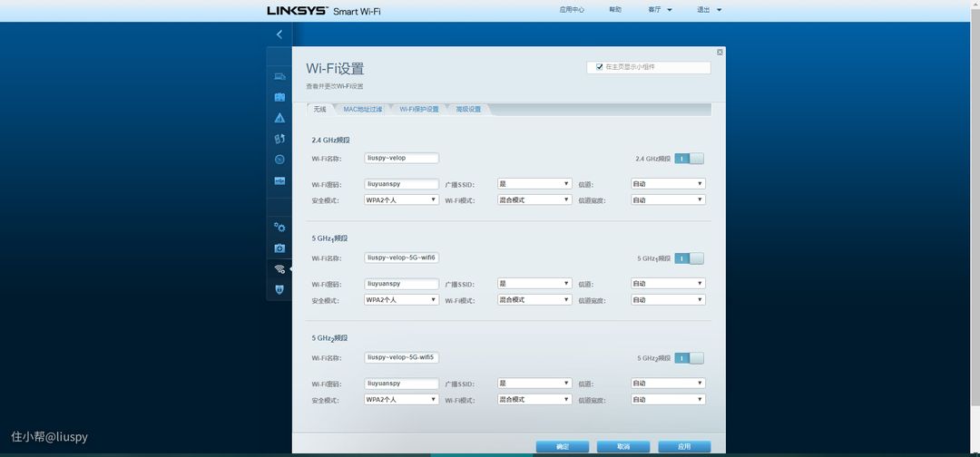Open the Network Map devices icon in sidebar

[x=279, y=76]
